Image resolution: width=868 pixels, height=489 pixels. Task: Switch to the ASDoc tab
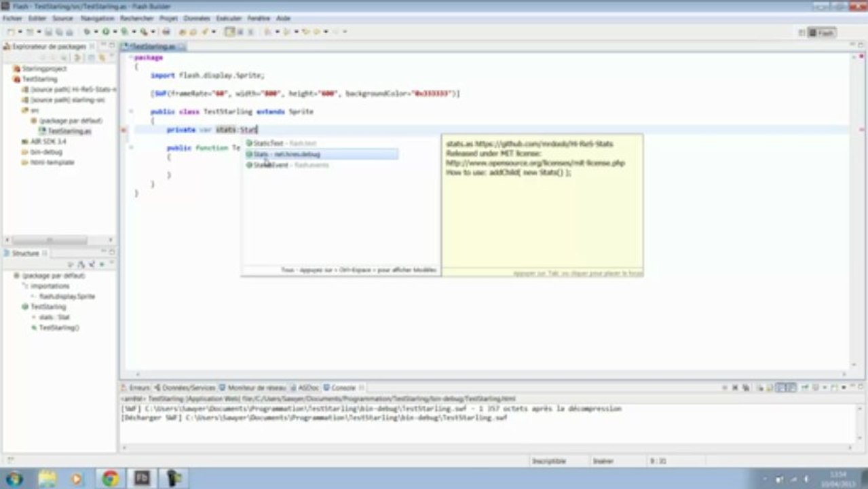(305, 388)
